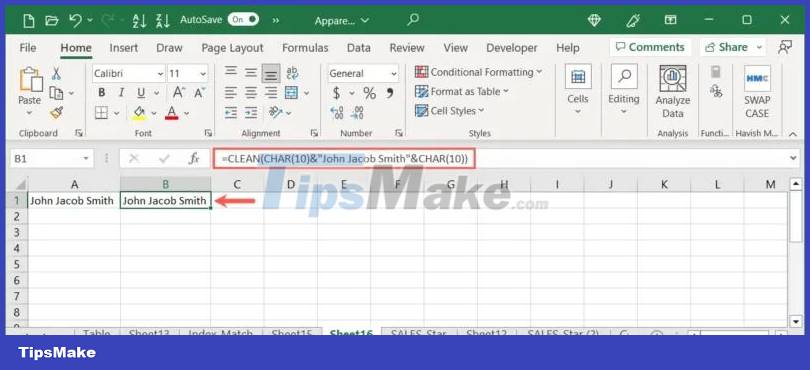Open the Developer tab
The image size is (810, 370).
point(512,48)
